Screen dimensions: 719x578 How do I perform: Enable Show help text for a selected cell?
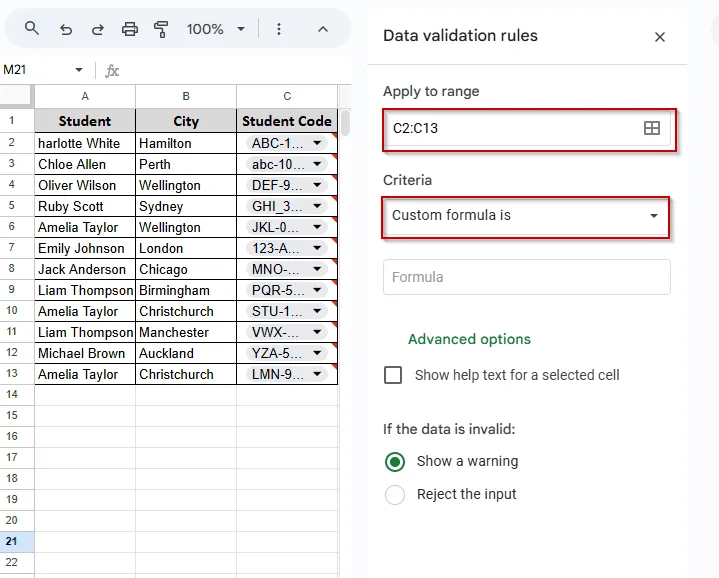[393, 375]
